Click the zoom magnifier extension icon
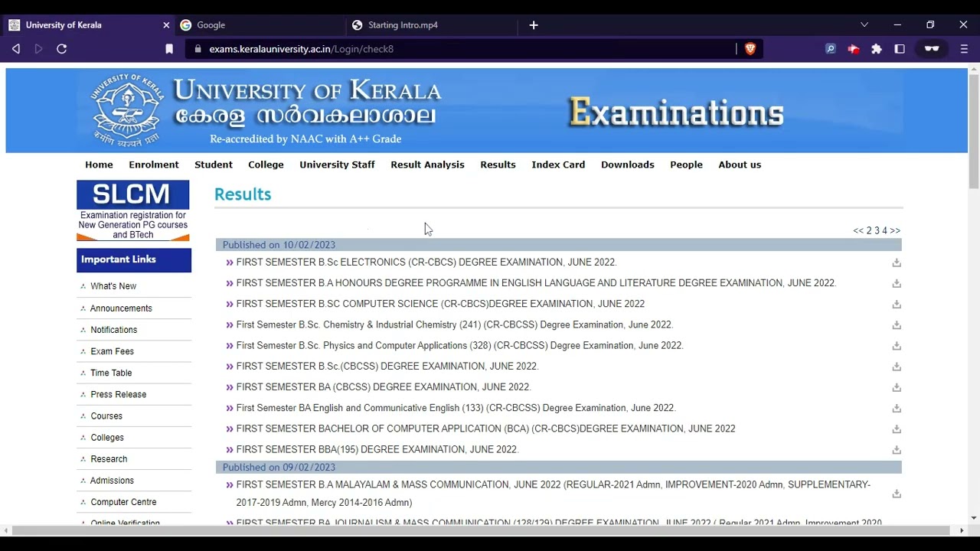This screenshot has height=551, width=980. click(831, 49)
